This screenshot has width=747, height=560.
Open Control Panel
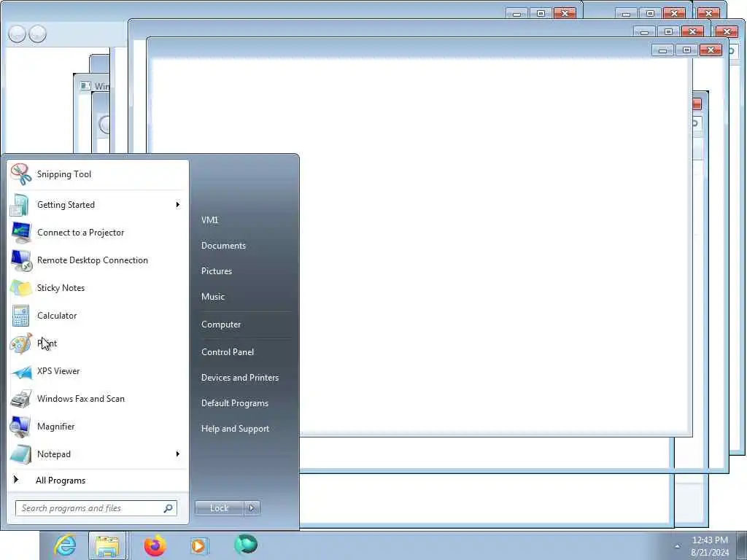click(x=228, y=352)
